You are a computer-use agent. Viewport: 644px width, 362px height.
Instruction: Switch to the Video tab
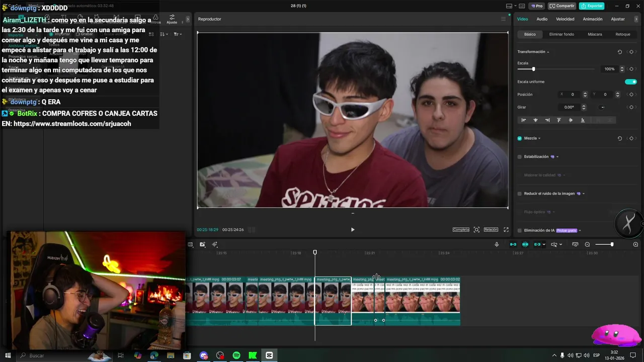[x=523, y=19]
